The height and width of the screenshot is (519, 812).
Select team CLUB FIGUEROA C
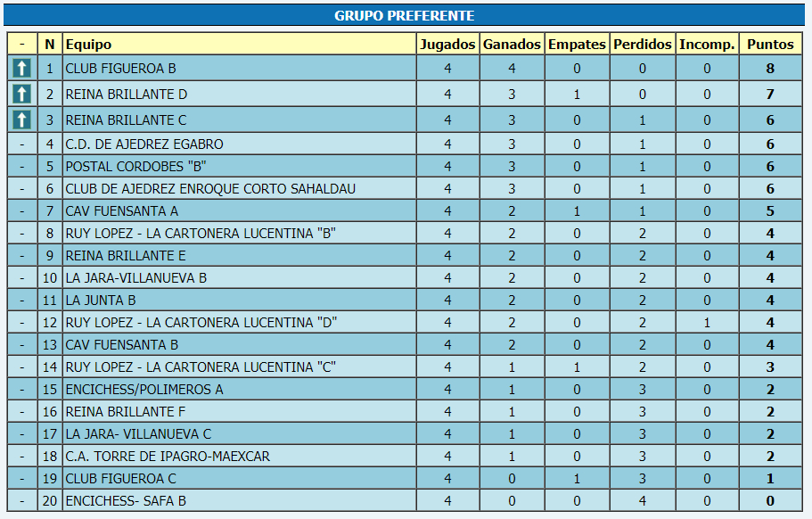120,478
